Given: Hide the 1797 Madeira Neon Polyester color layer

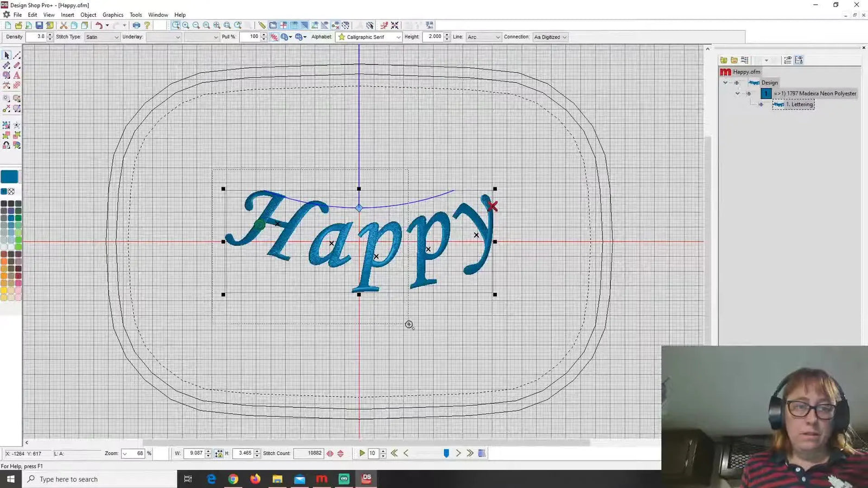Looking at the screenshot, I should (x=749, y=93).
